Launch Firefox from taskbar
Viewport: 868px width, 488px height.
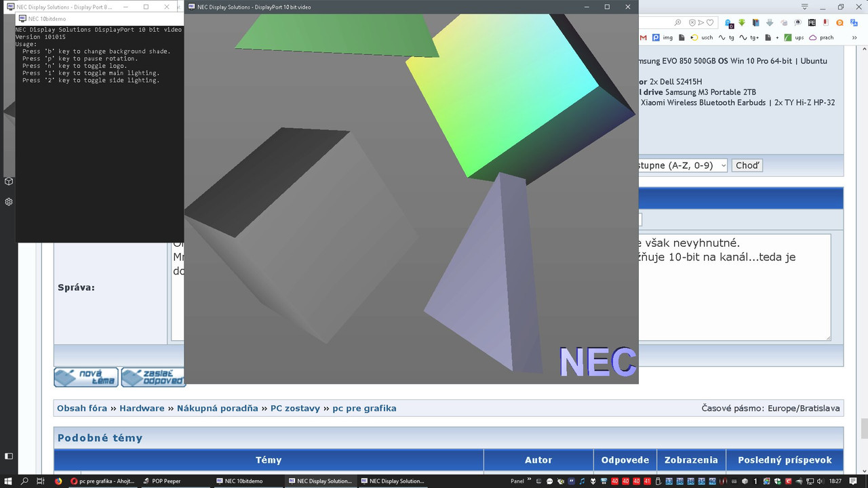coord(58,481)
